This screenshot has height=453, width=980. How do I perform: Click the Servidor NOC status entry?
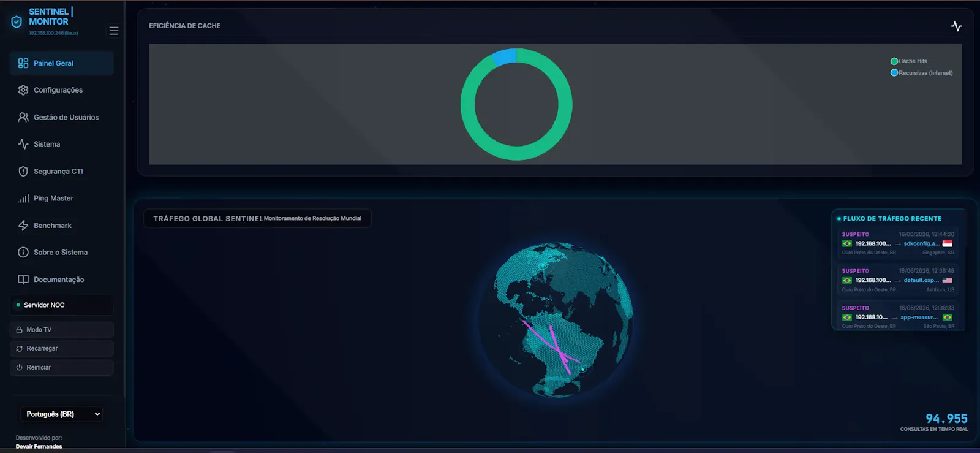(x=62, y=305)
